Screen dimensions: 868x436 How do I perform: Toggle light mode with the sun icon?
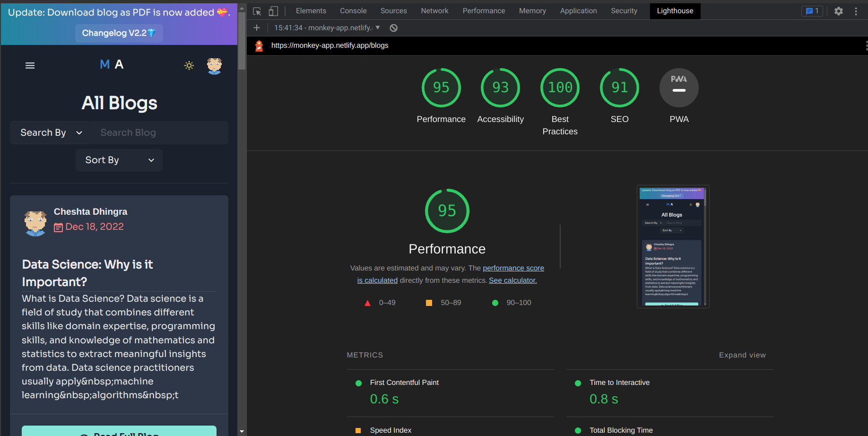point(189,65)
